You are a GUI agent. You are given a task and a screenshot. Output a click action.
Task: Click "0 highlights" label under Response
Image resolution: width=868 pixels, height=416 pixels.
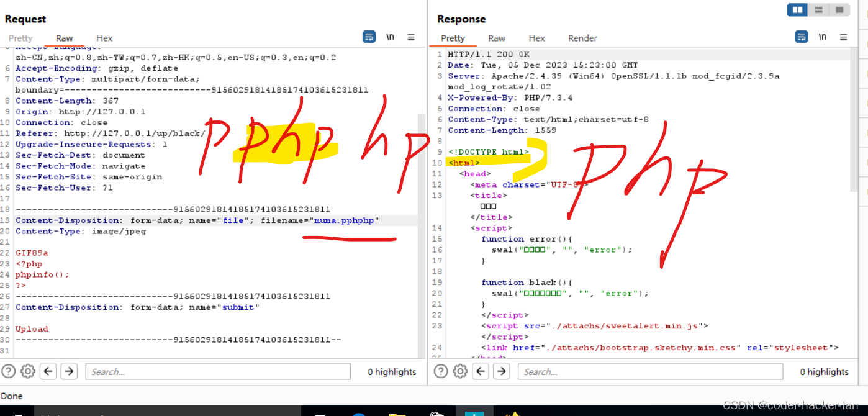[x=824, y=371]
